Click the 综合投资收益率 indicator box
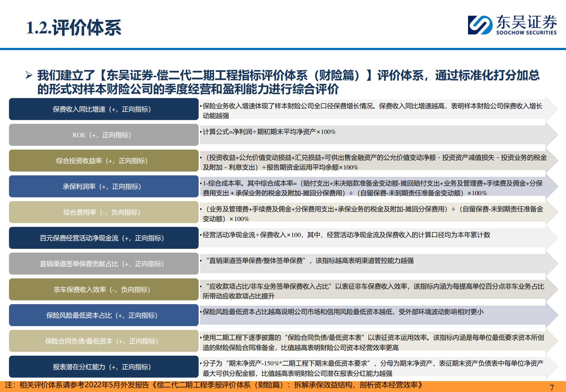Image resolution: width=566 pixels, height=392 pixels. coord(104,160)
